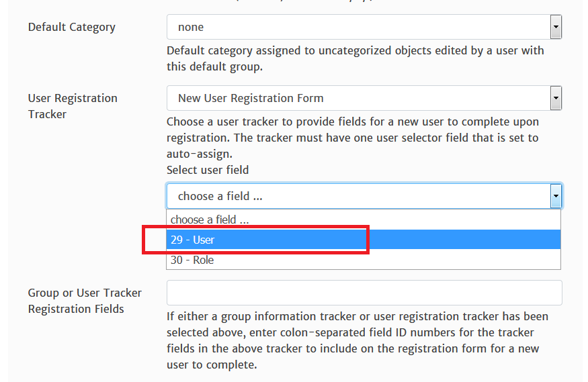This screenshot has height=382, width=588.
Task: Select the '29 - User' option
Action: tap(364, 240)
